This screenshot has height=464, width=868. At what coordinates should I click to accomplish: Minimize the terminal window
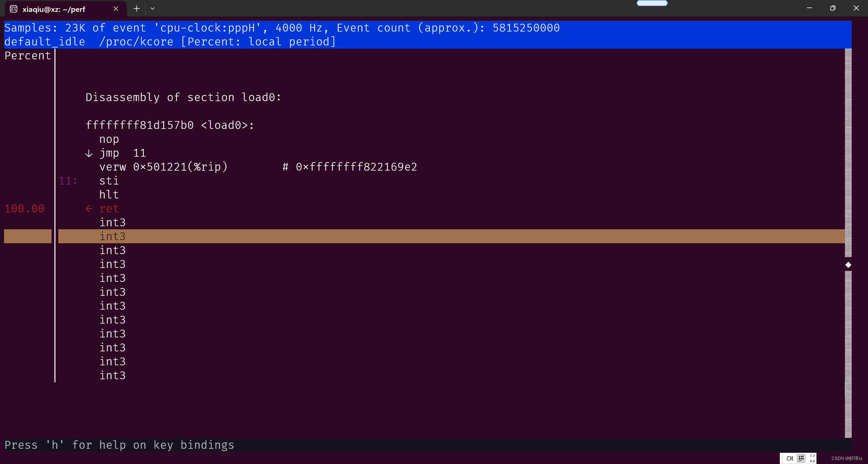pyautogui.click(x=809, y=8)
